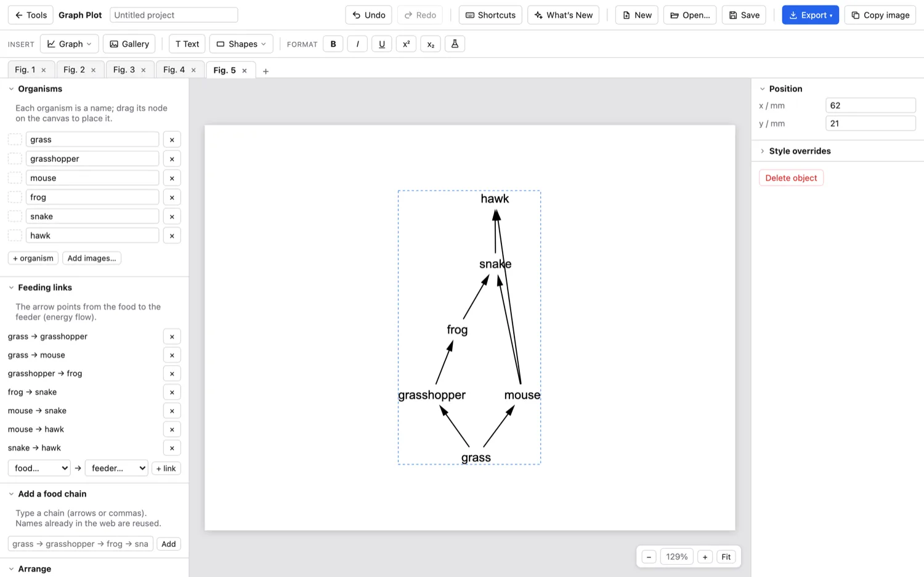Delete the mouse → hawk link
924x577 pixels.
[172, 429]
